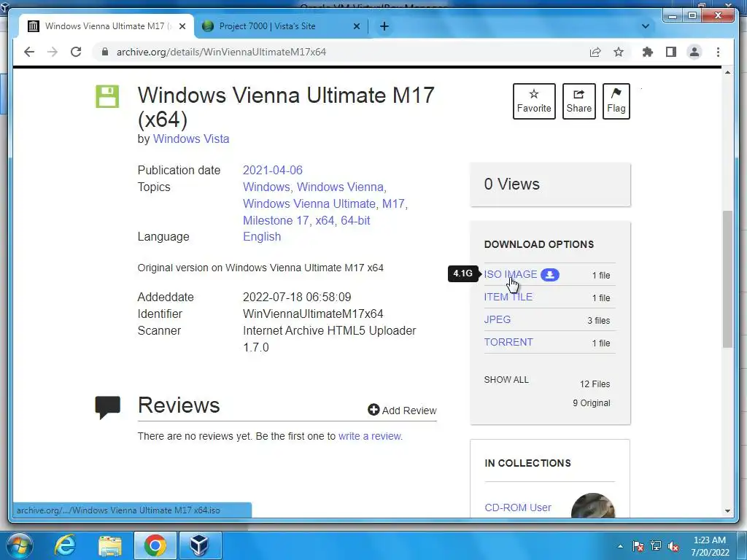The image size is (747, 560).
Task: Open the 64-bit topic link
Action: coord(355,220)
